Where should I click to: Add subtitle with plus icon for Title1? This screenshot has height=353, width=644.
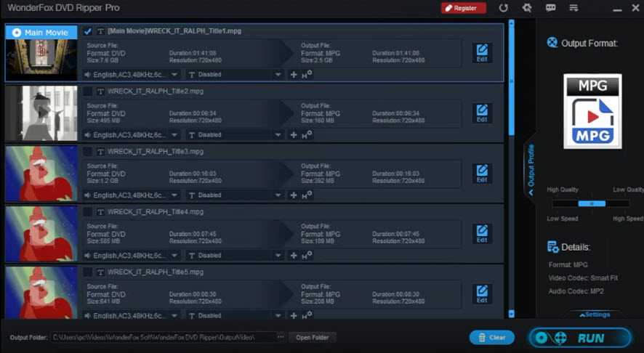point(294,75)
